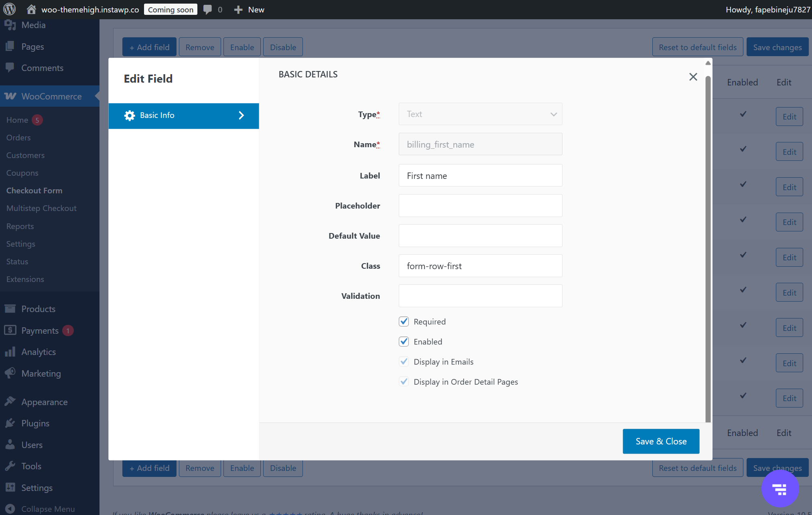Click the top Save changes button

[x=777, y=47]
